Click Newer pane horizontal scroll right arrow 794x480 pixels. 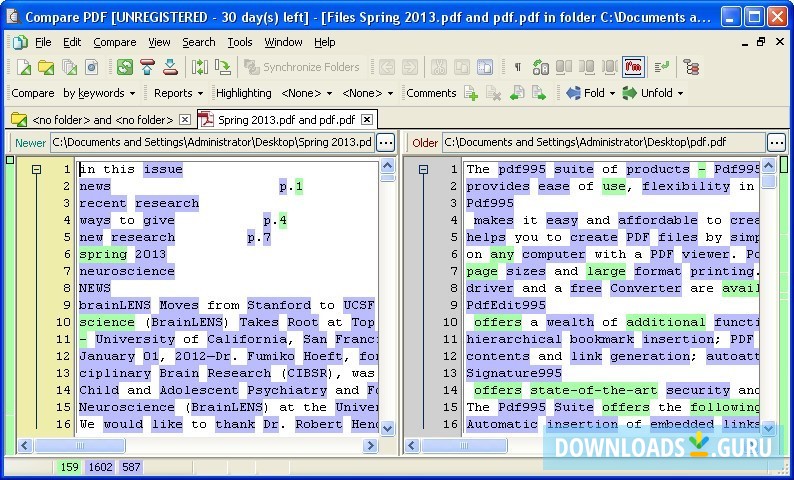coord(371,446)
